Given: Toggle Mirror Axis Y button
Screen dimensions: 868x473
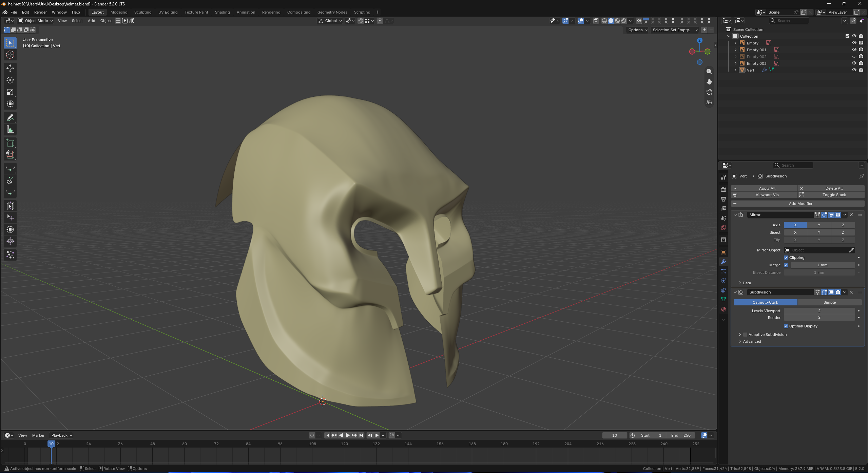Looking at the screenshot, I should 819,225.
